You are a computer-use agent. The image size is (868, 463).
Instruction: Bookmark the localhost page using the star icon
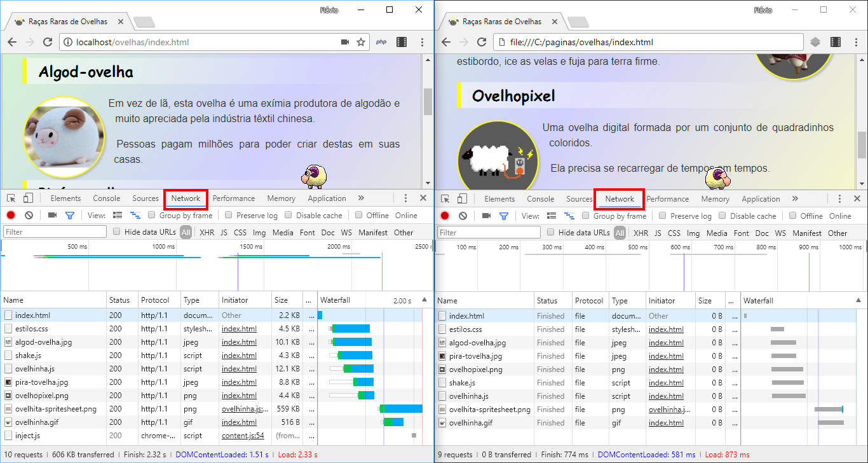pyautogui.click(x=361, y=42)
